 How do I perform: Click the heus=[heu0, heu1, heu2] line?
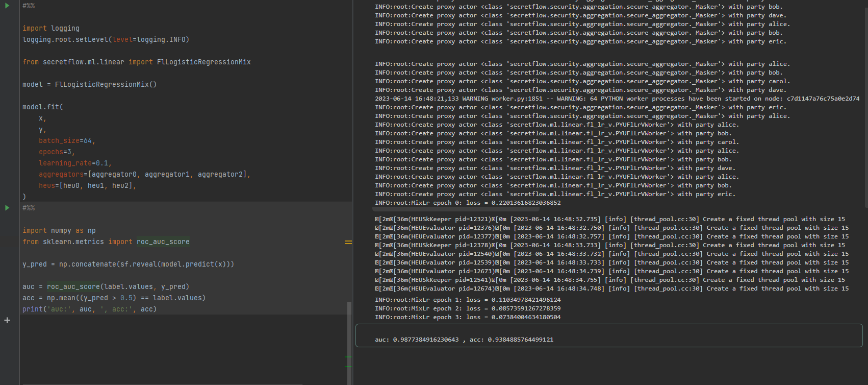tap(87, 185)
